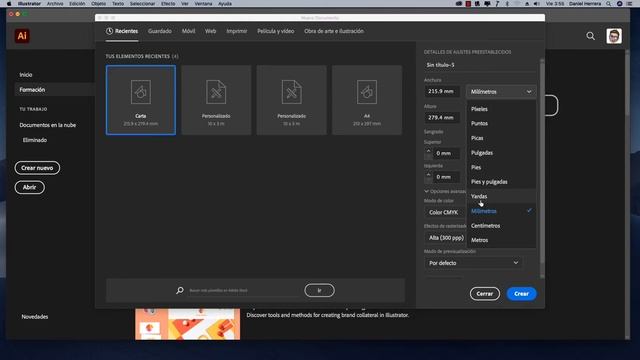640x360 pixels.
Task: Click the Abrir button
Action: point(29,187)
